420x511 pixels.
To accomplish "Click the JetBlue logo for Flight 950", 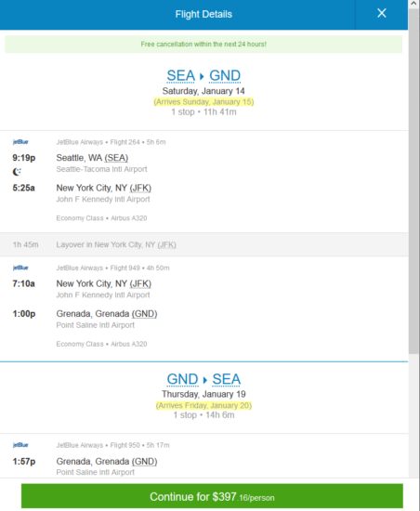I will 20,445.
